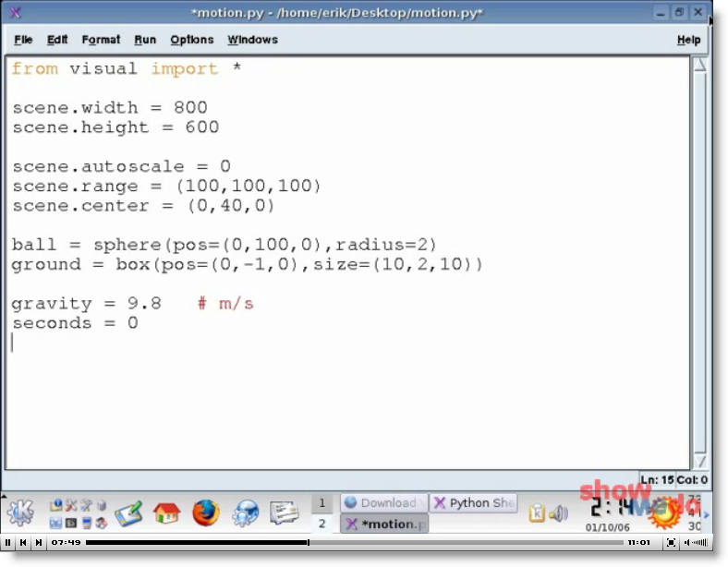The image size is (728, 567).
Task: Click the 07:49 elapsed time label
Action: [66, 542]
